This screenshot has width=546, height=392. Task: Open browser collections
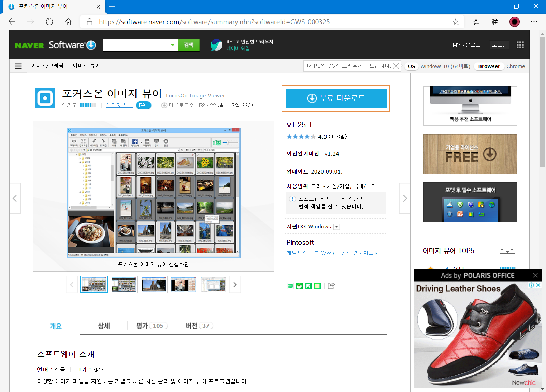coord(495,22)
